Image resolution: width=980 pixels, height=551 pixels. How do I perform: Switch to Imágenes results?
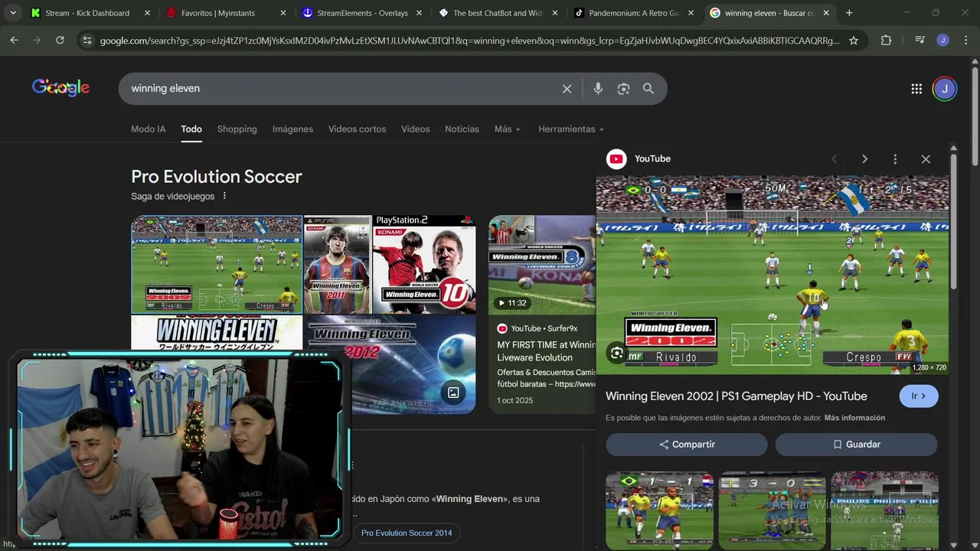[292, 129]
